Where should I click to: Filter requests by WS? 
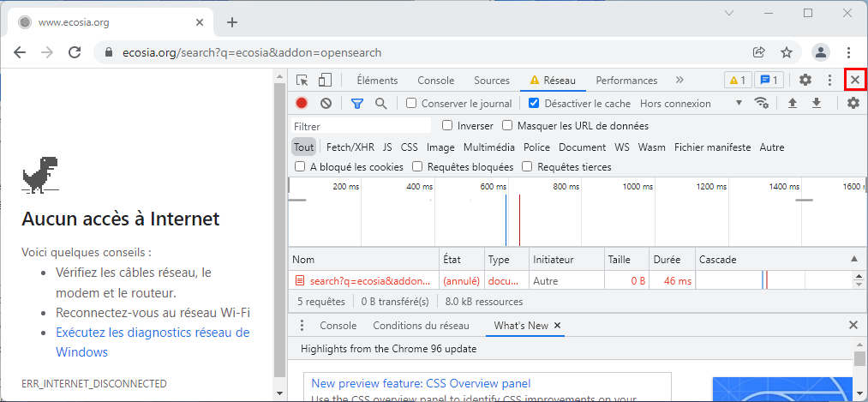click(622, 147)
